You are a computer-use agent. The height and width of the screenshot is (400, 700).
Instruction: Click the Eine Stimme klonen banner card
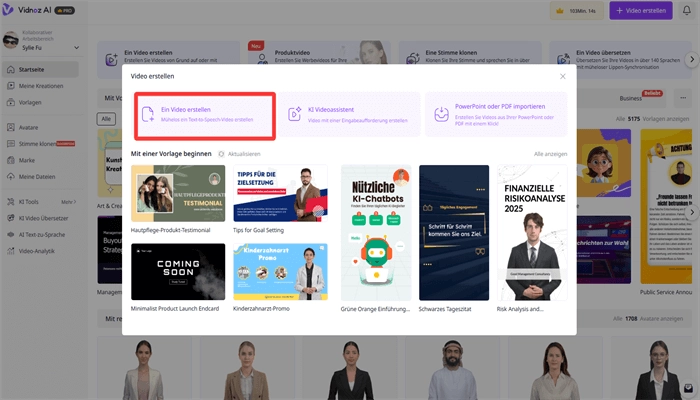470,54
